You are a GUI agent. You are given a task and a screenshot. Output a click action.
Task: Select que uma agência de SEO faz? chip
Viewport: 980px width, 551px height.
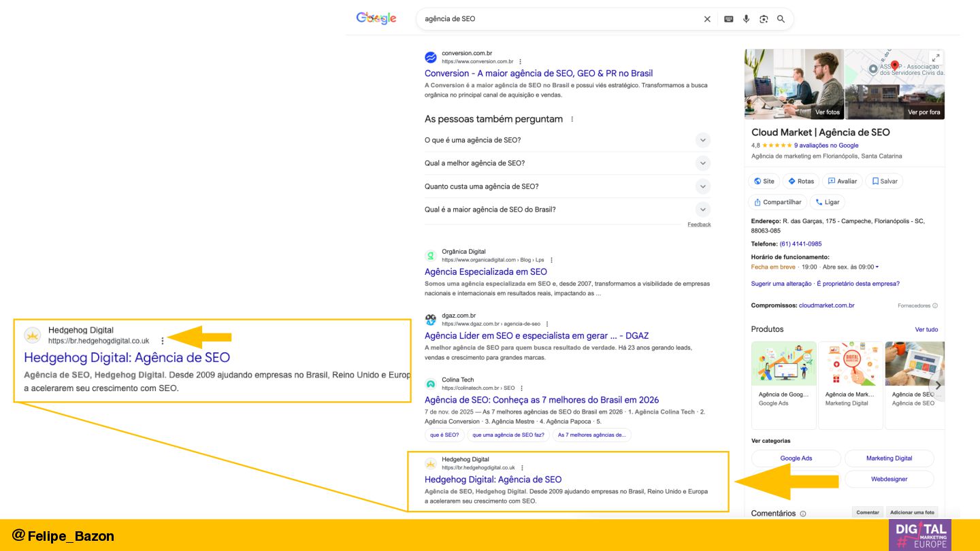point(508,435)
